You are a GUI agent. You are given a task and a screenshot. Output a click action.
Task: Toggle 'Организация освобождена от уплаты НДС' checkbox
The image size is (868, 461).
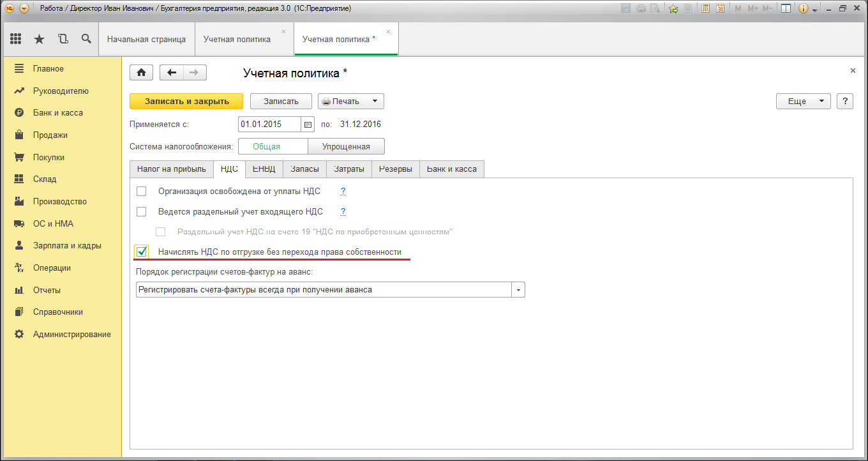(x=142, y=191)
